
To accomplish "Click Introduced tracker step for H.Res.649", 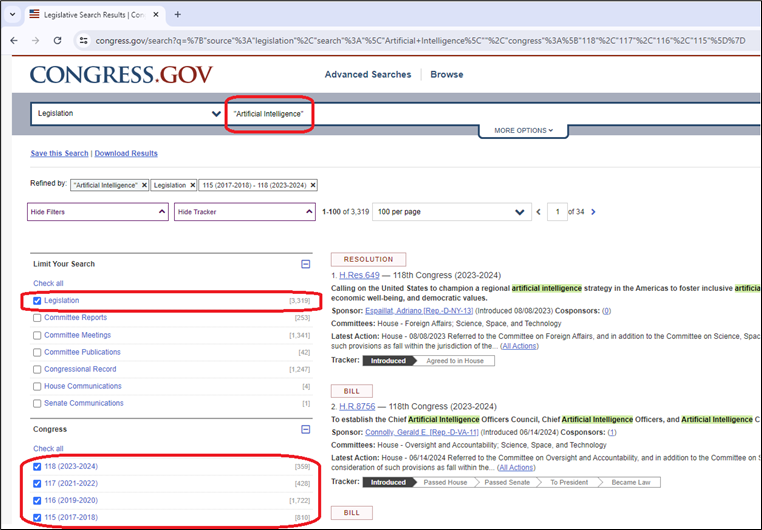I will [388, 361].
